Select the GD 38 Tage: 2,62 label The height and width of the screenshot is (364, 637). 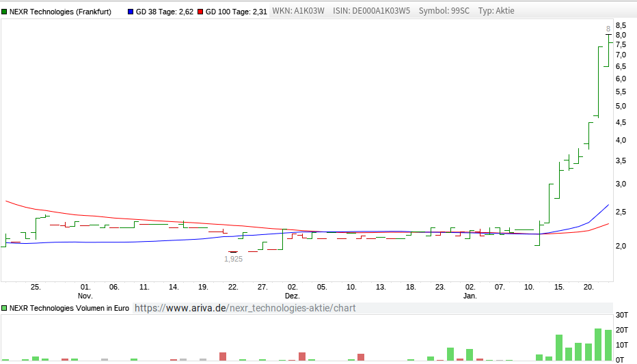(x=164, y=11)
